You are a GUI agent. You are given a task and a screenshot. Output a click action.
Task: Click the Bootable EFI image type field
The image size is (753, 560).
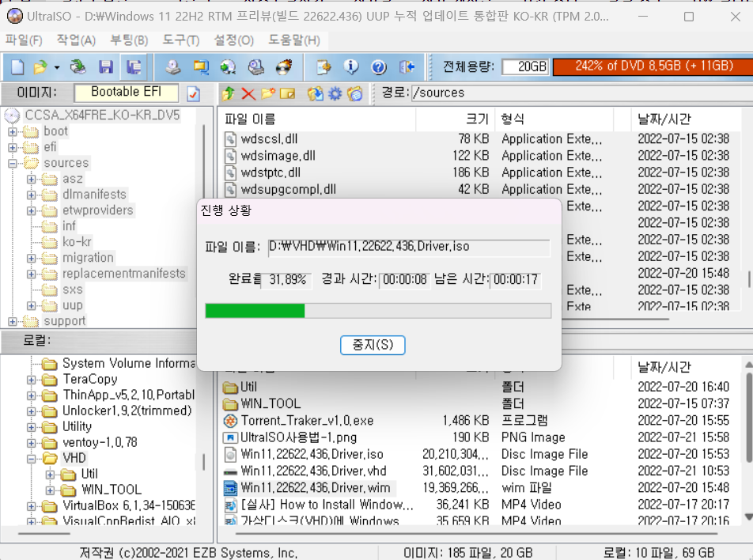pyautogui.click(x=127, y=93)
